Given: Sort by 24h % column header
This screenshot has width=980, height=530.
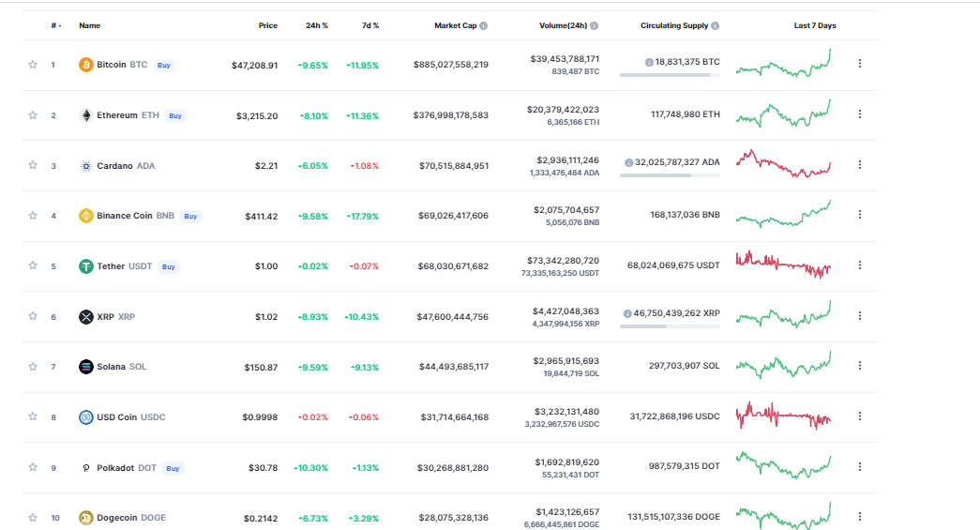Looking at the screenshot, I should pyautogui.click(x=317, y=25).
